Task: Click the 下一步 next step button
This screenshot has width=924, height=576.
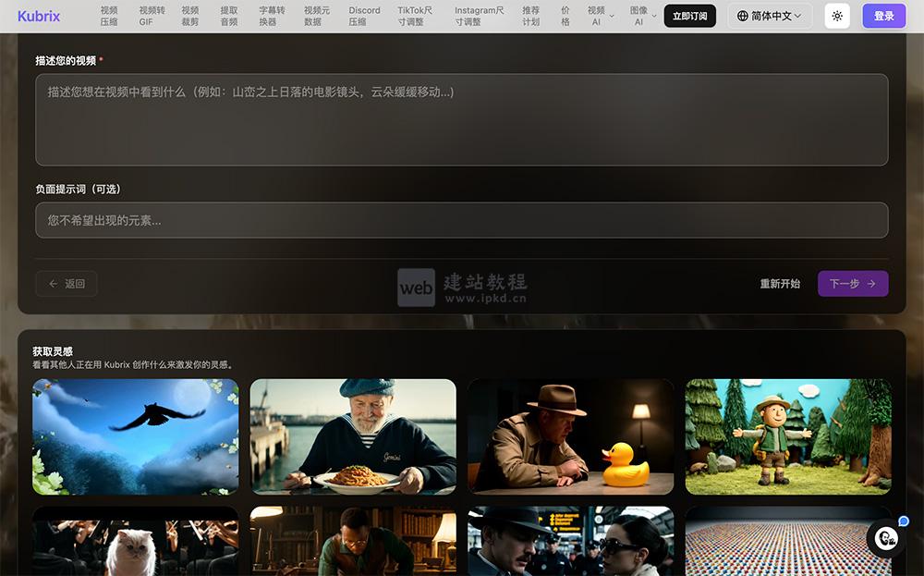Action: click(853, 284)
